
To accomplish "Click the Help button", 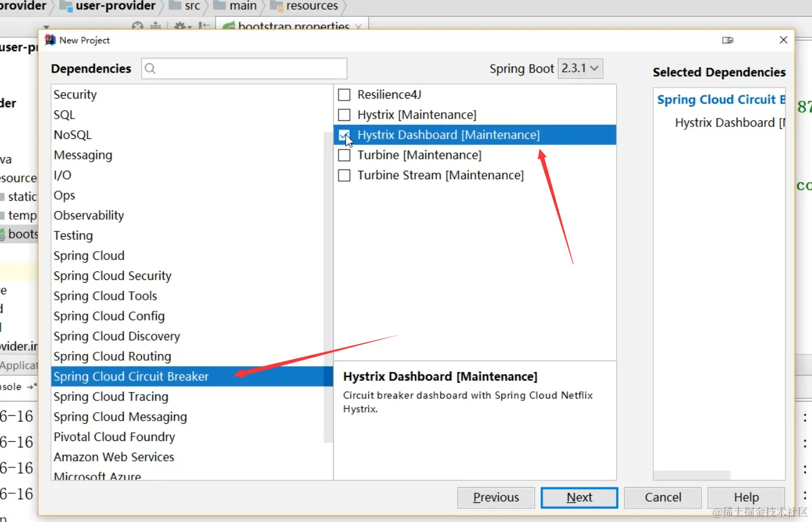I will (x=746, y=497).
